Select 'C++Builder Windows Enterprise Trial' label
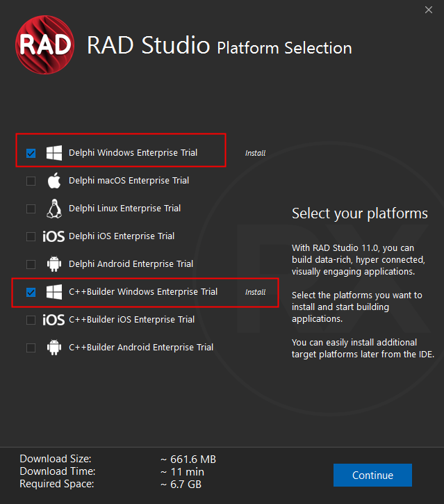444x504 pixels. tap(143, 292)
